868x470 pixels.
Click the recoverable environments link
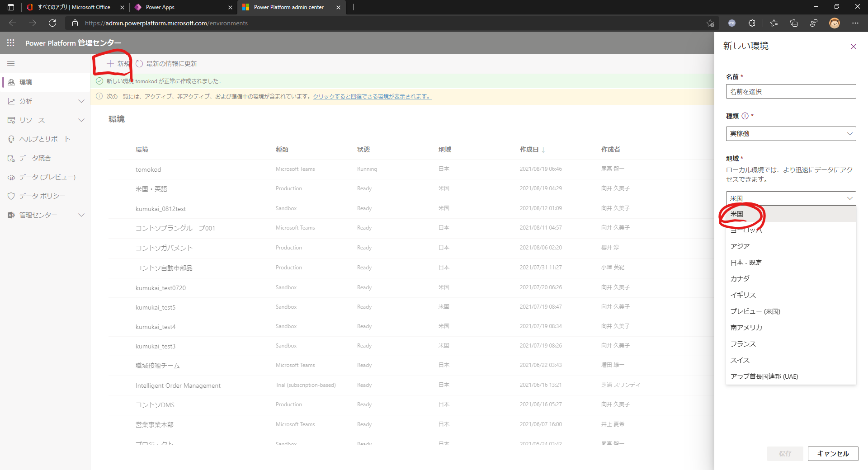point(372,96)
